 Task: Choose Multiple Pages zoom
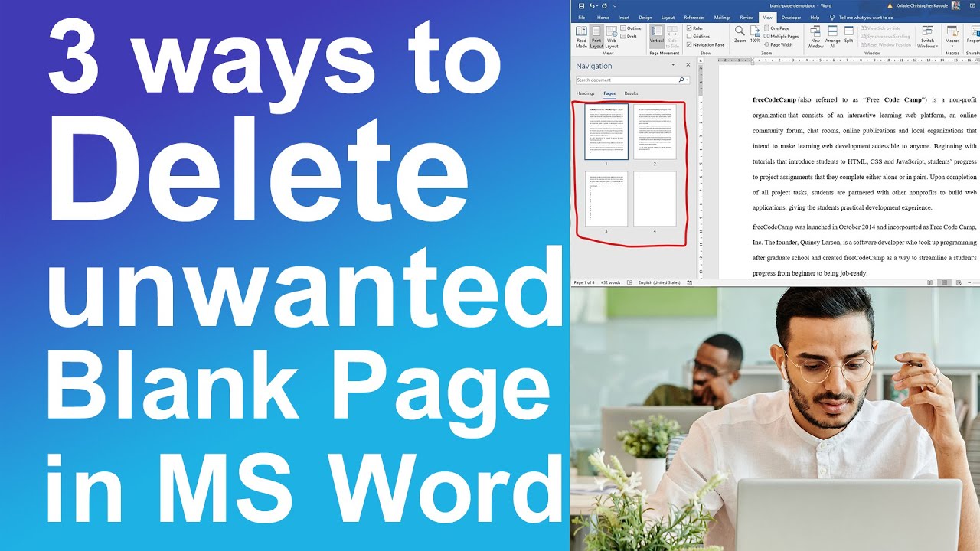782,37
